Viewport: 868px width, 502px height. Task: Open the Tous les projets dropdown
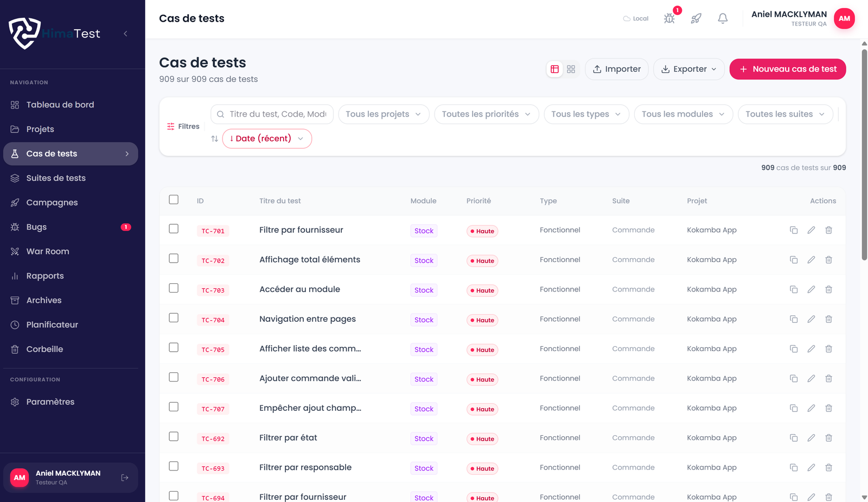(x=384, y=114)
